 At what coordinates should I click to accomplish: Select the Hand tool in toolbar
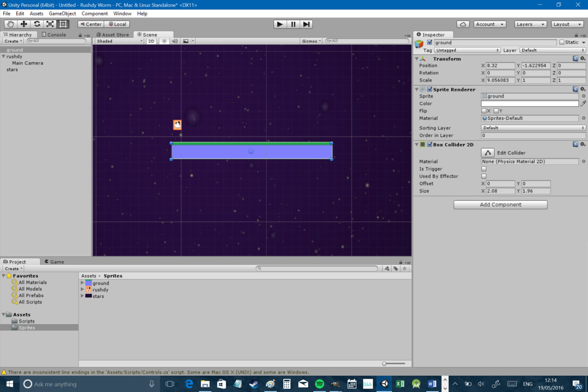click(11, 24)
